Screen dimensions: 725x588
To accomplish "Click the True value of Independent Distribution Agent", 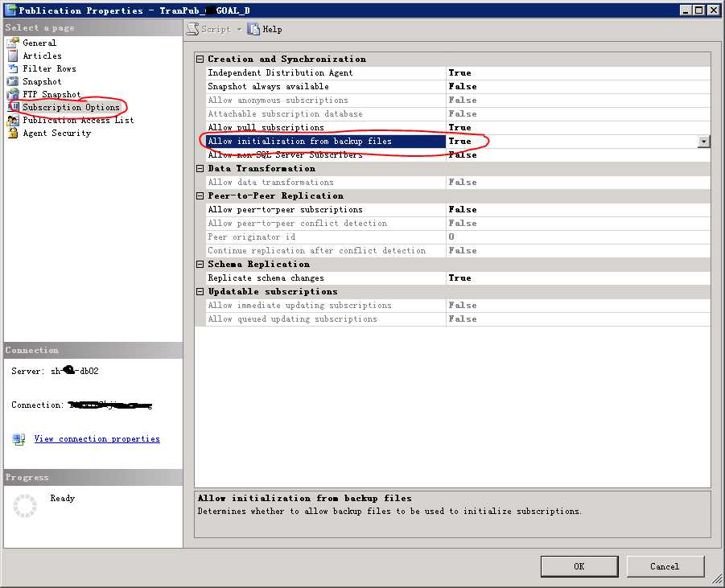I will pyautogui.click(x=460, y=73).
